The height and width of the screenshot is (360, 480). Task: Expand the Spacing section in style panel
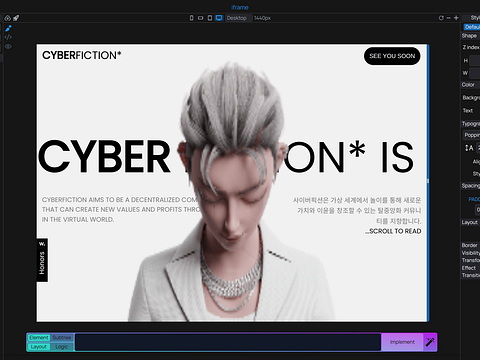[470, 186]
